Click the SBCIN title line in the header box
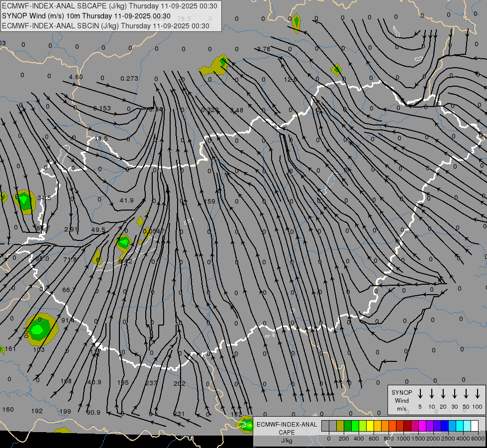This screenshot has width=487, height=448. click(x=105, y=26)
